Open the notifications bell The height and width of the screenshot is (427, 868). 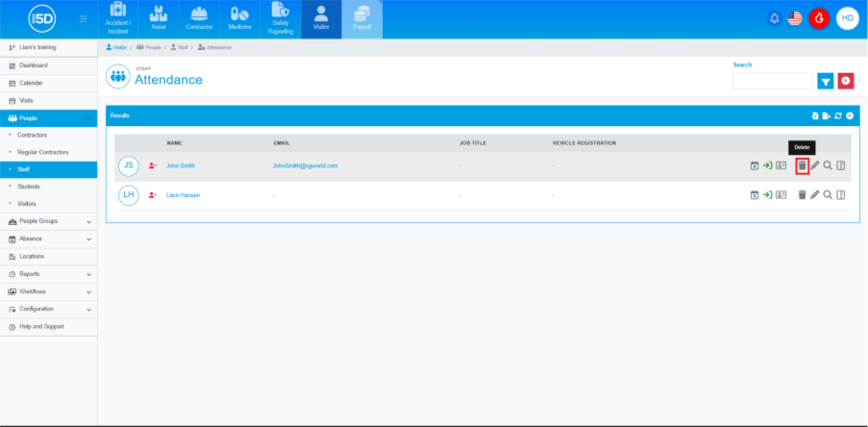[x=774, y=18]
